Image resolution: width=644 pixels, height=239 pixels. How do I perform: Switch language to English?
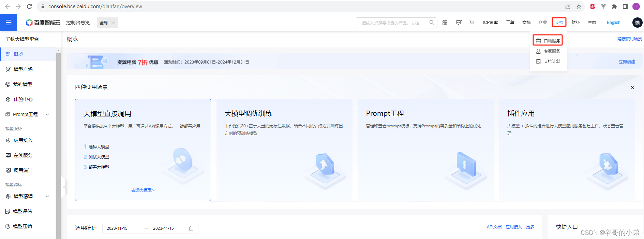point(614,23)
